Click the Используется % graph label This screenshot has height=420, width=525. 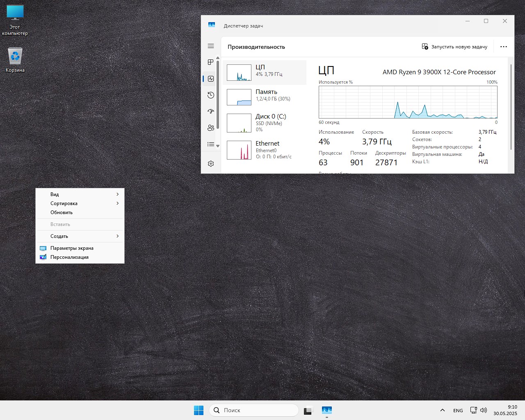click(336, 82)
